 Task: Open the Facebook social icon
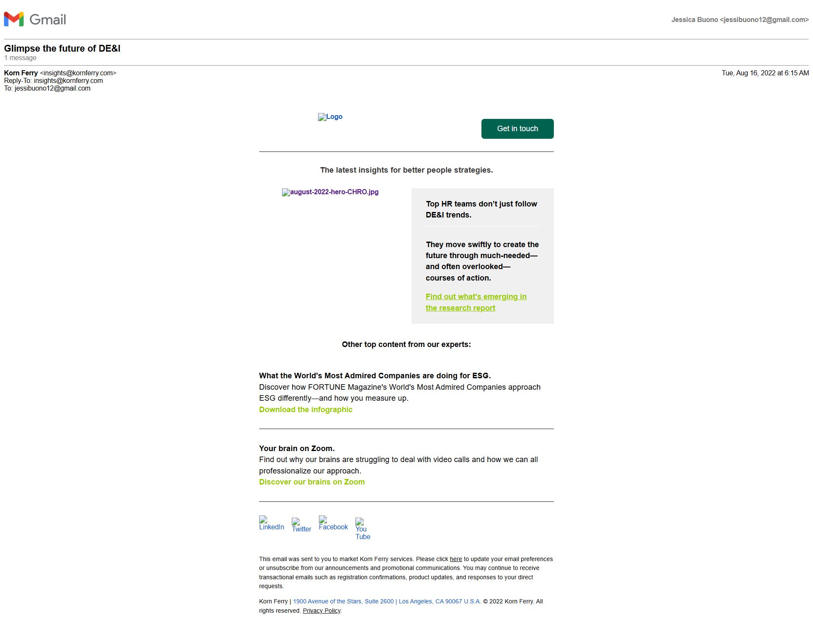pyautogui.click(x=333, y=523)
